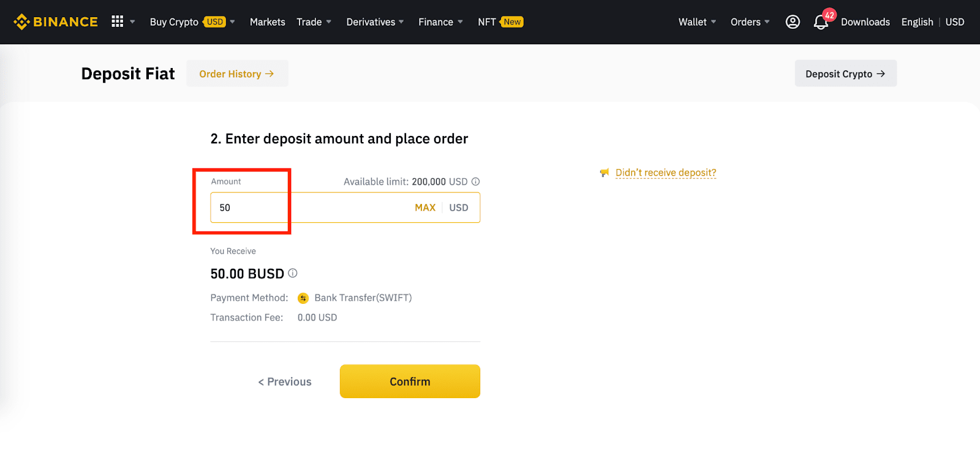Viewport: 980px width, 468px height.
Task: Open the "Didn't receive deposit?" link
Action: tap(666, 173)
